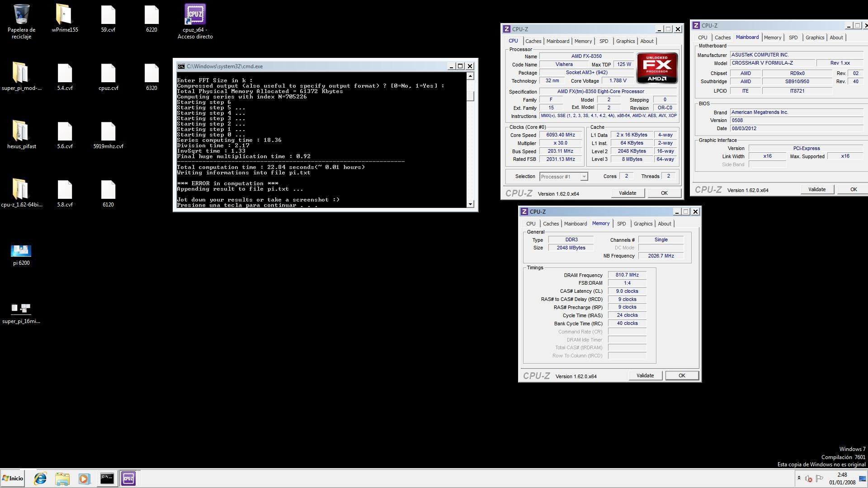Open the hexus_pifast folder
868x488 pixels.
coord(21,135)
